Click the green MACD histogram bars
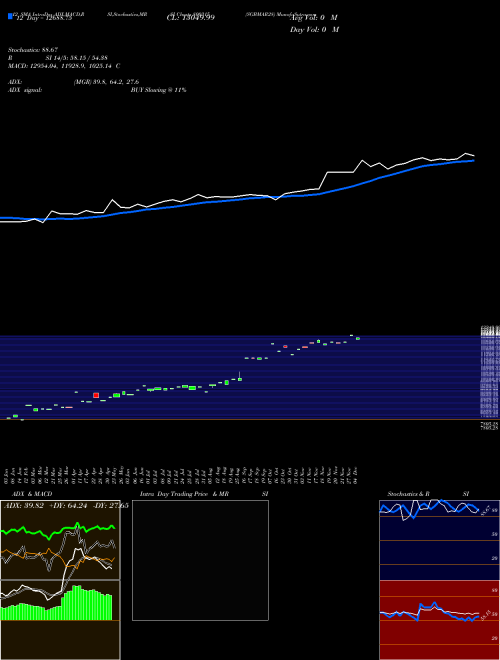This screenshot has width=500, height=660. coord(57,603)
